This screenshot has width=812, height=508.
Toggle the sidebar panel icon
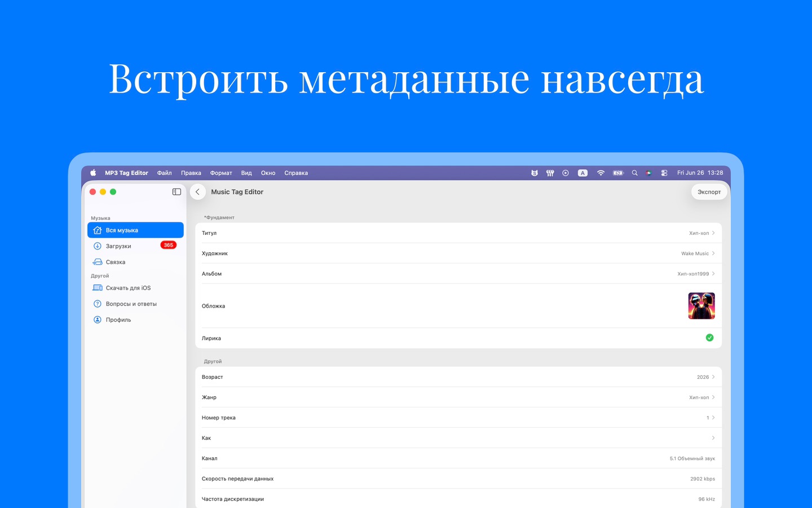pos(176,192)
